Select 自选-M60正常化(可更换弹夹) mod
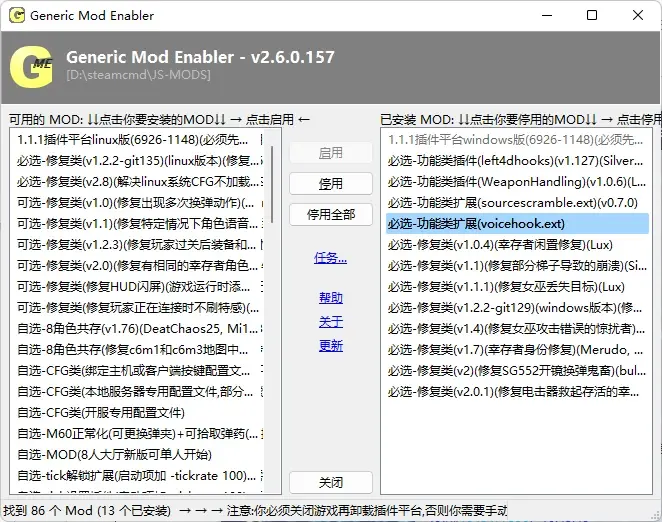The width and height of the screenshot is (662, 522). 137,434
